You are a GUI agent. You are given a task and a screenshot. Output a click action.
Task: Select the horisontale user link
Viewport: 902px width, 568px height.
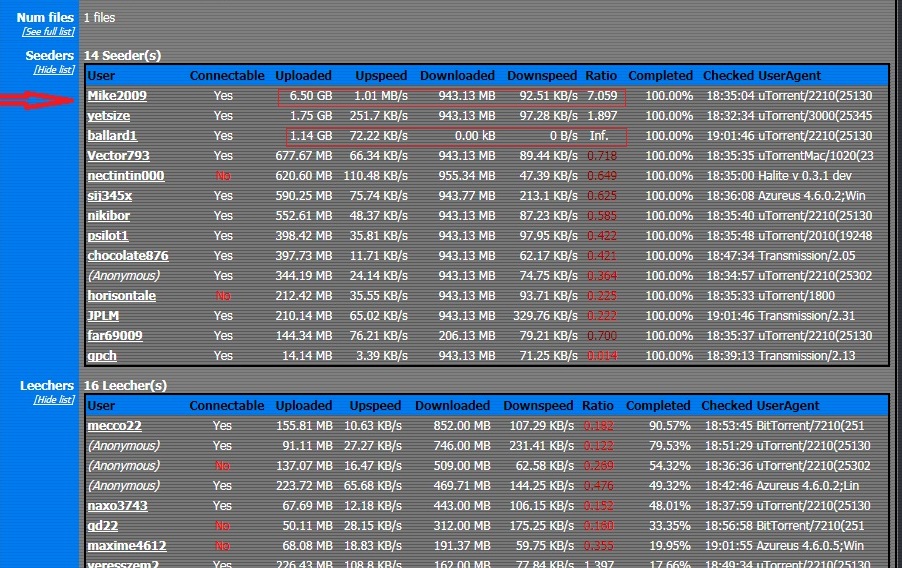coord(121,296)
